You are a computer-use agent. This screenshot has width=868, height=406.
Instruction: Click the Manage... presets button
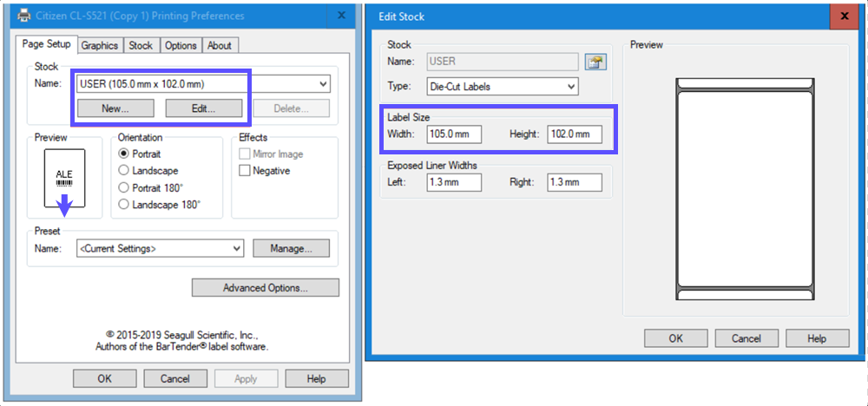pyautogui.click(x=291, y=248)
